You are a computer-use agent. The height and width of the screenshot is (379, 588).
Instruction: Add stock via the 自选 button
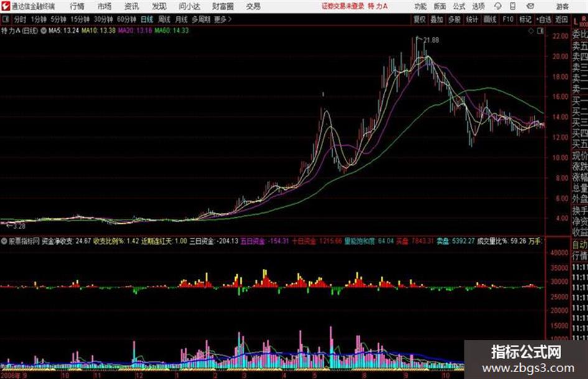543,19
